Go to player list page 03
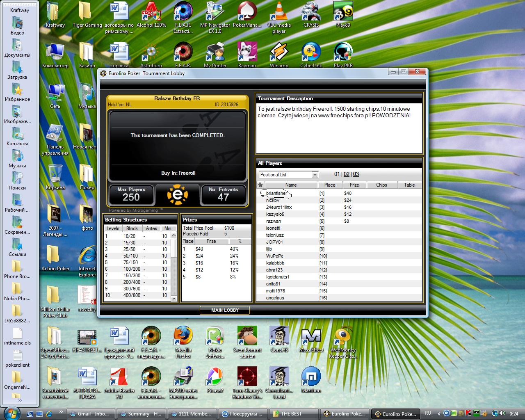This screenshot has width=525, height=420. (x=356, y=174)
